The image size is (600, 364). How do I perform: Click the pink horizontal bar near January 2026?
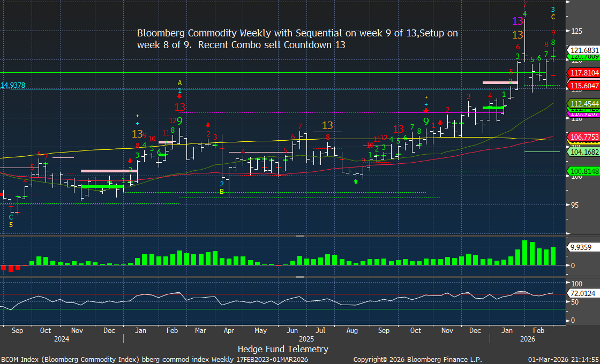point(498,82)
